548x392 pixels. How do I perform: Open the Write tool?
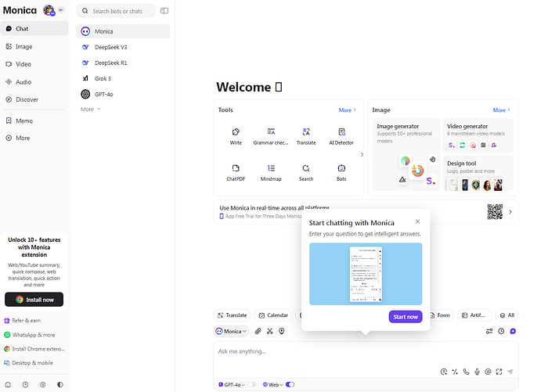click(x=236, y=136)
